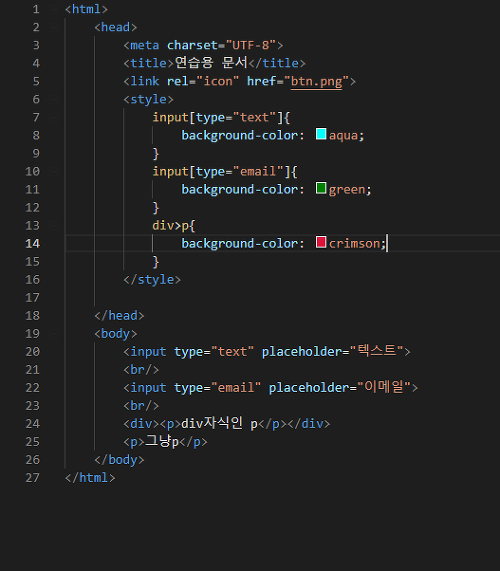Click line number 20 in the gutter

tap(32, 351)
